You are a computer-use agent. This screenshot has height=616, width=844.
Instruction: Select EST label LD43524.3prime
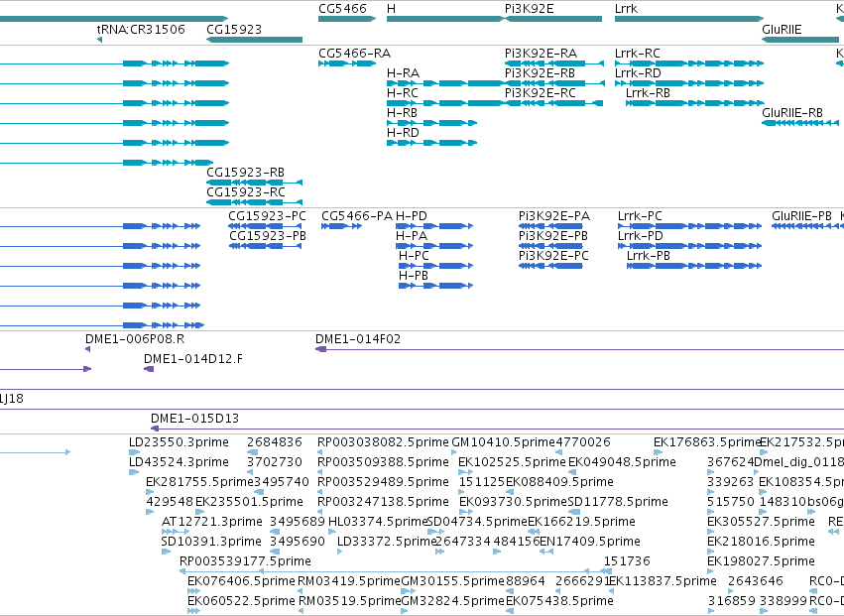[x=179, y=462]
